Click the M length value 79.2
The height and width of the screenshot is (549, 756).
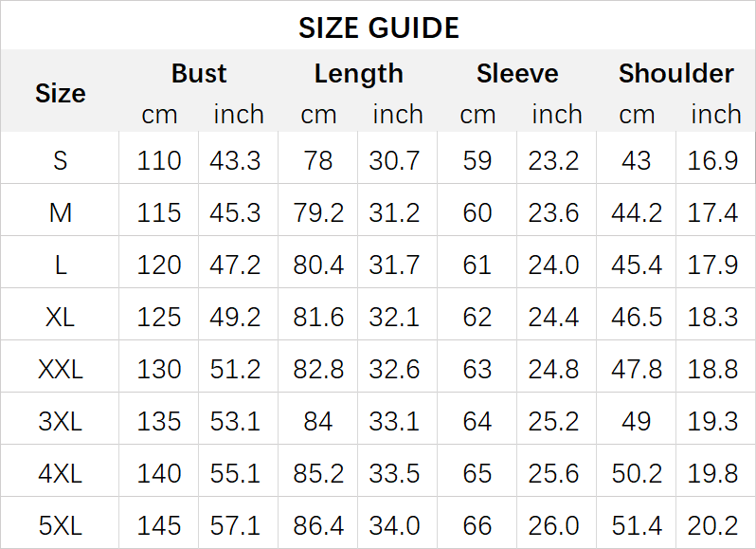[x=318, y=212]
